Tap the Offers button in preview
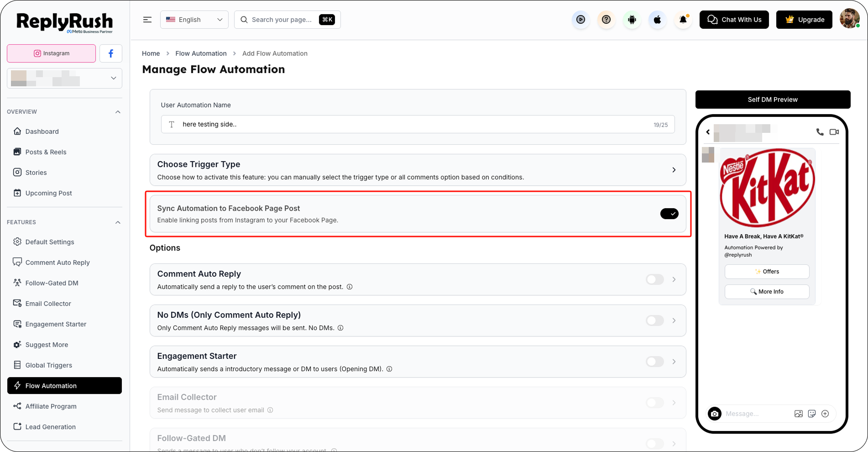The height and width of the screenshot is (452, 868). pos(767,272)
